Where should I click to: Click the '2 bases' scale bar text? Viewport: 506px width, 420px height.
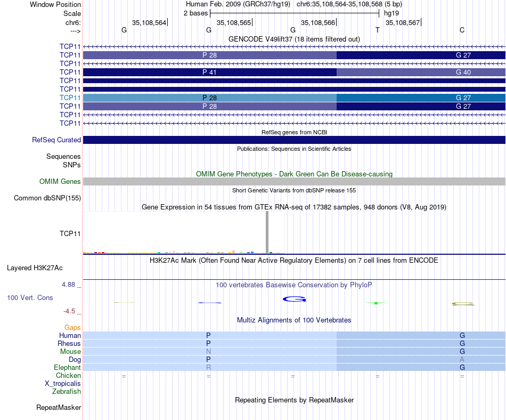pyautogui.click(x=195, y=13)
